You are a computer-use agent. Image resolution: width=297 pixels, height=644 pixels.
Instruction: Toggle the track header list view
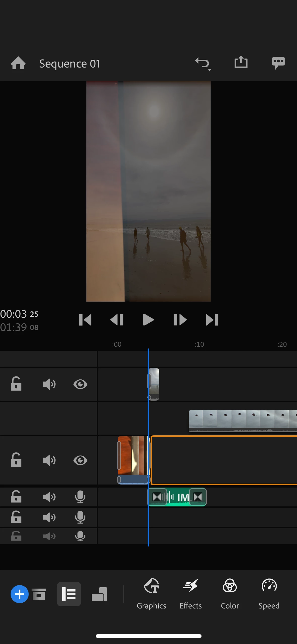coord(69,594)
